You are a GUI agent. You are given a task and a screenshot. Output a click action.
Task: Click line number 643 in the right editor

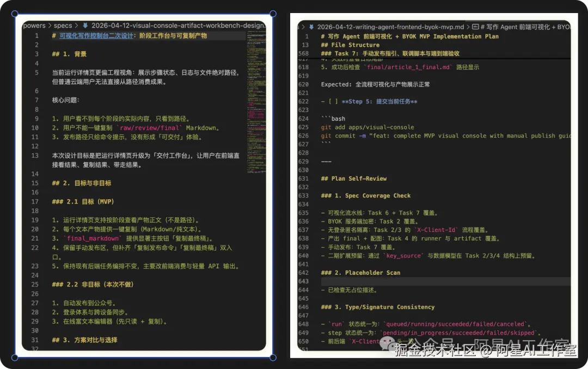(303, 281)
